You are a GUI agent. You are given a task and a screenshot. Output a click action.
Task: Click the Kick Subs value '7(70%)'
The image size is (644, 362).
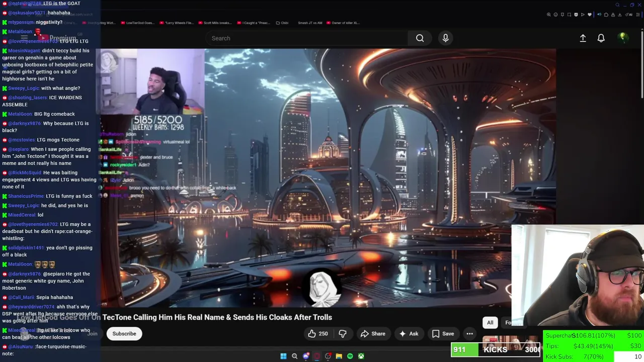click(593, 356)
